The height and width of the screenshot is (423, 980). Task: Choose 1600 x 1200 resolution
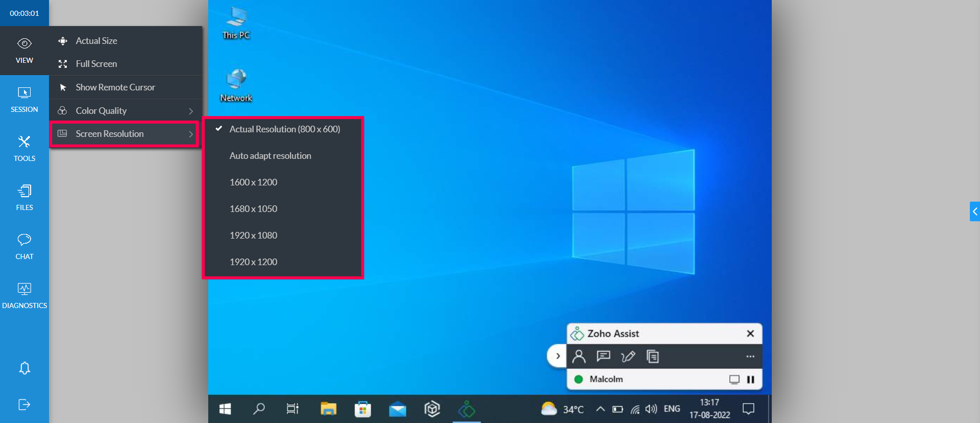click(283, 182)
